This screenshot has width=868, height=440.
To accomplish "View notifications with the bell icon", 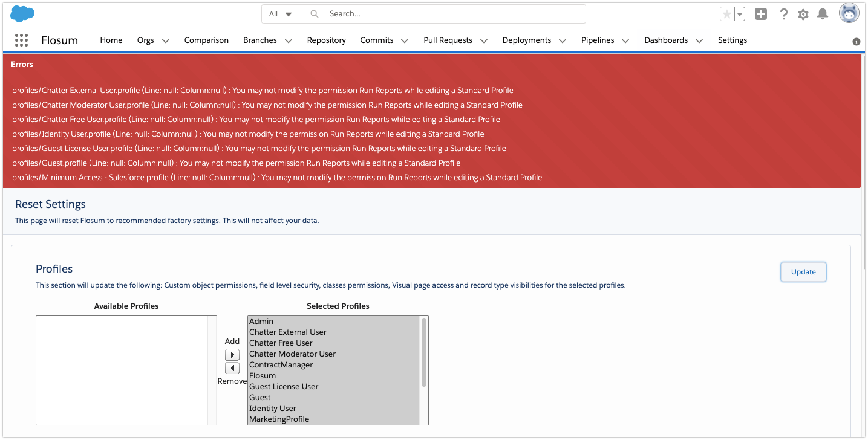I will coord(822,13).
